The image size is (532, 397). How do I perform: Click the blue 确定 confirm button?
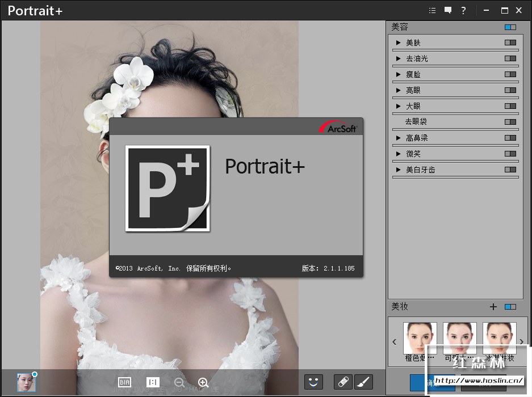432,383
